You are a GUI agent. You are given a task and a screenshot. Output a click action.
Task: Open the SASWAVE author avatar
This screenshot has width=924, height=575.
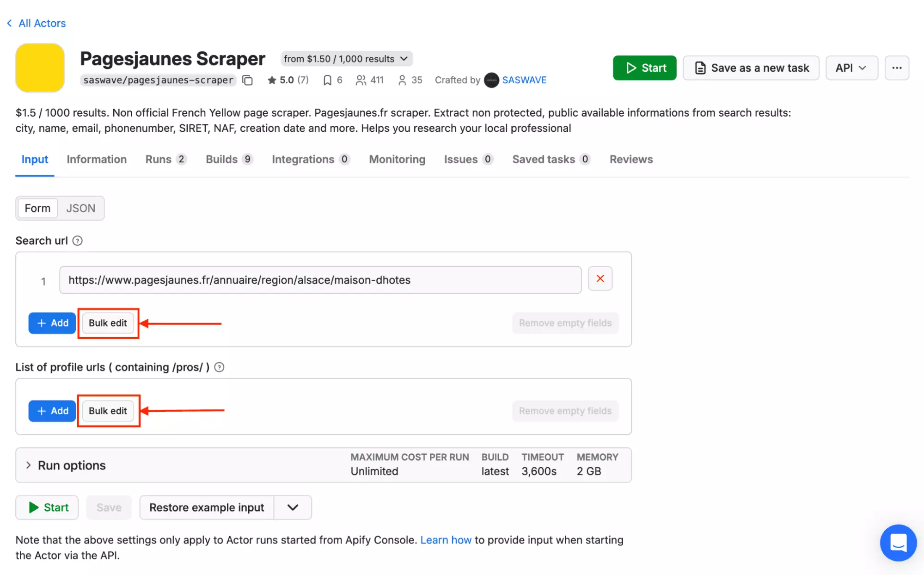(x=491, y=80)
